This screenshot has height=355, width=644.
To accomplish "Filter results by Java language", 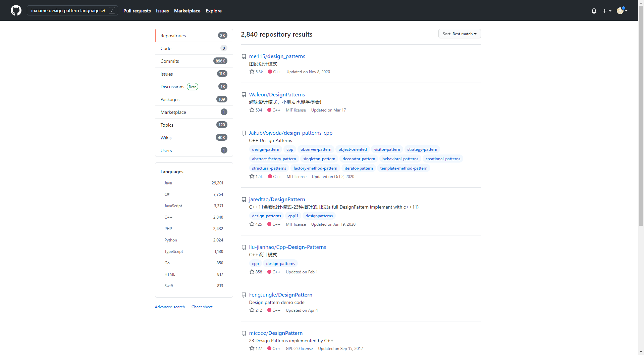I will (x=168, y=183).
